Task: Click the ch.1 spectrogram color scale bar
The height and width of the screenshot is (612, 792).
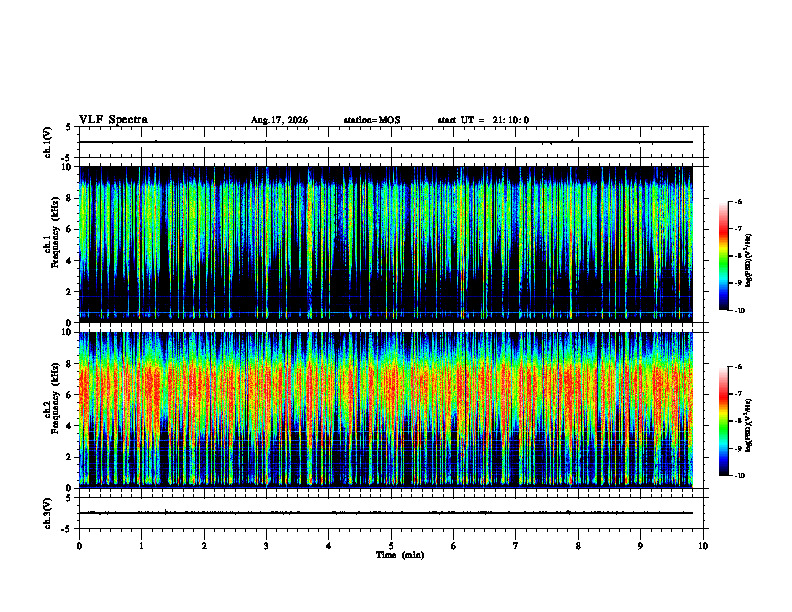Action: (724, 256)
